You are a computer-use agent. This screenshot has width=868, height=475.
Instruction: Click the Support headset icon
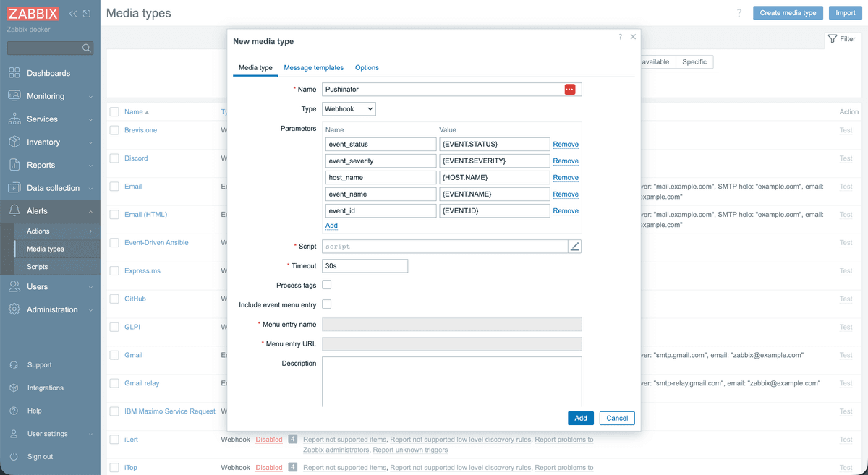click(14, 365)
